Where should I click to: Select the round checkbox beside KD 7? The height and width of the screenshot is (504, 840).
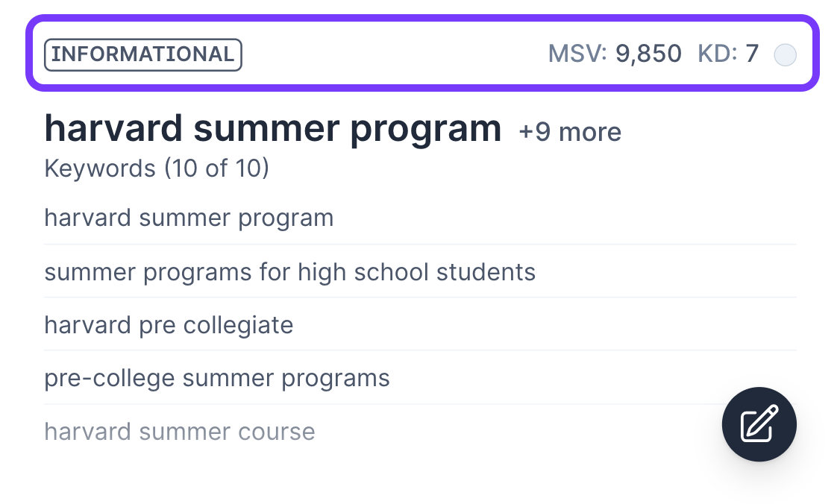click(785, 55)
